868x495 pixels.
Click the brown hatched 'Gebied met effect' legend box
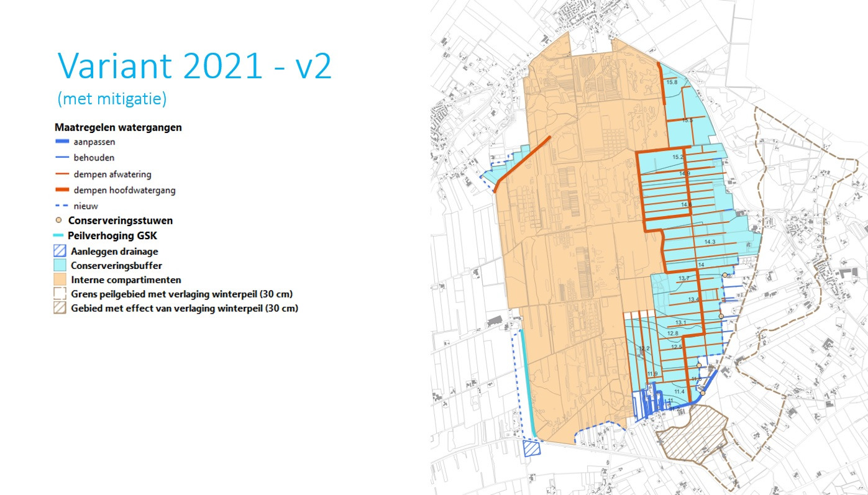coord(60,308)
